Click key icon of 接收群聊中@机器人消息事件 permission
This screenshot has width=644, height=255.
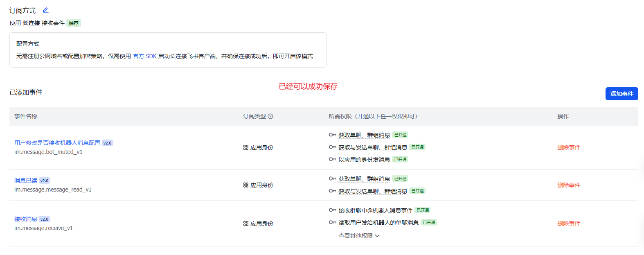tap(332, 210)
